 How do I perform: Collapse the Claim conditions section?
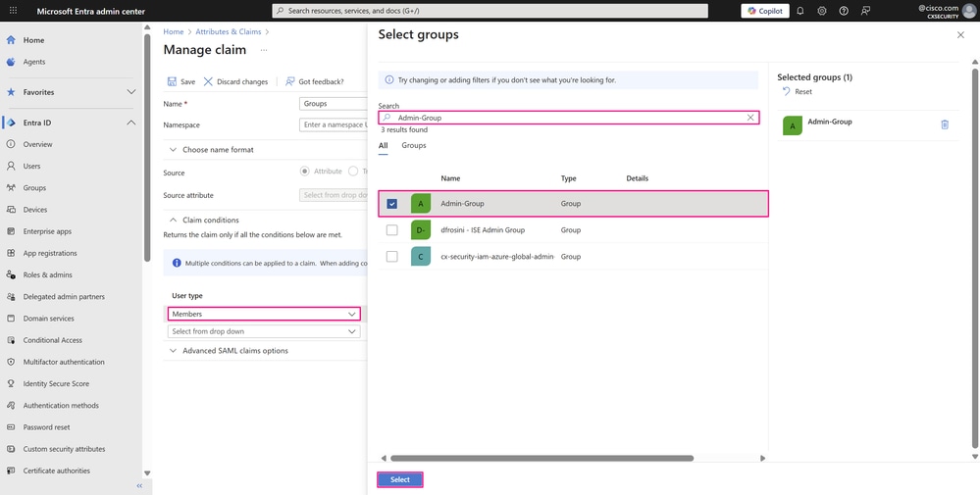pos(204,221)
